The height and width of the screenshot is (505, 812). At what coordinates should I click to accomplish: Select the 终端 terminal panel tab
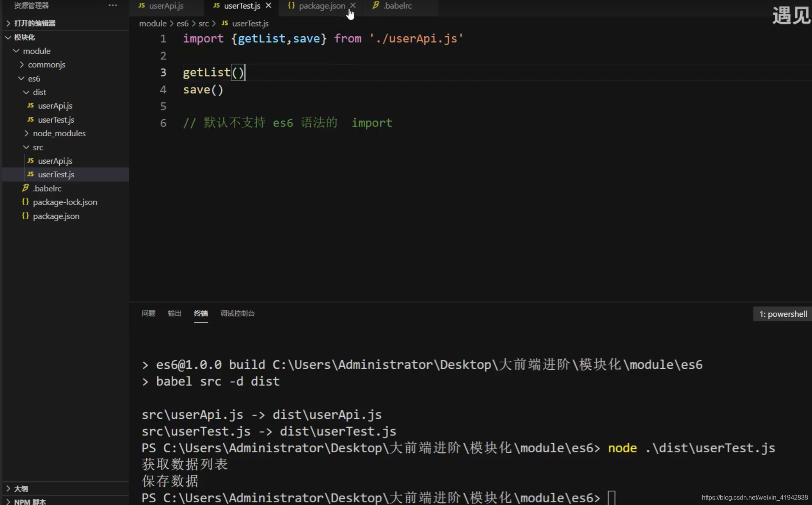click(x=201, y=313)
